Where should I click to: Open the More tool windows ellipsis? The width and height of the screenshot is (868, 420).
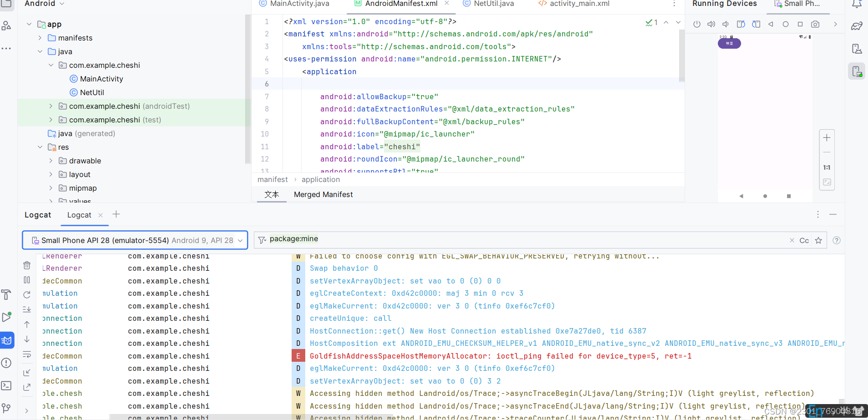pos(6,48)
